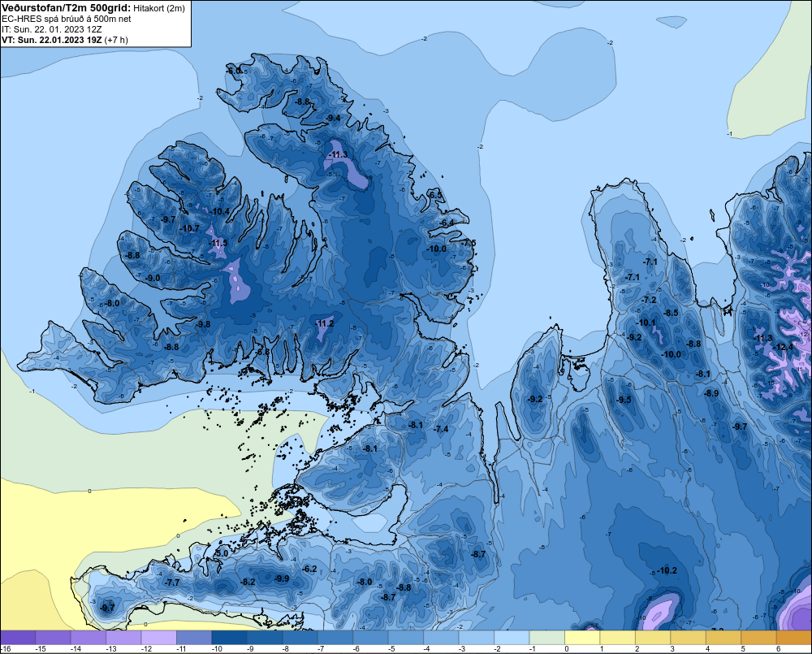Screen dimensions: 812x654
Task: Click the '-16' legend scale label
Action: coord(6,649)
